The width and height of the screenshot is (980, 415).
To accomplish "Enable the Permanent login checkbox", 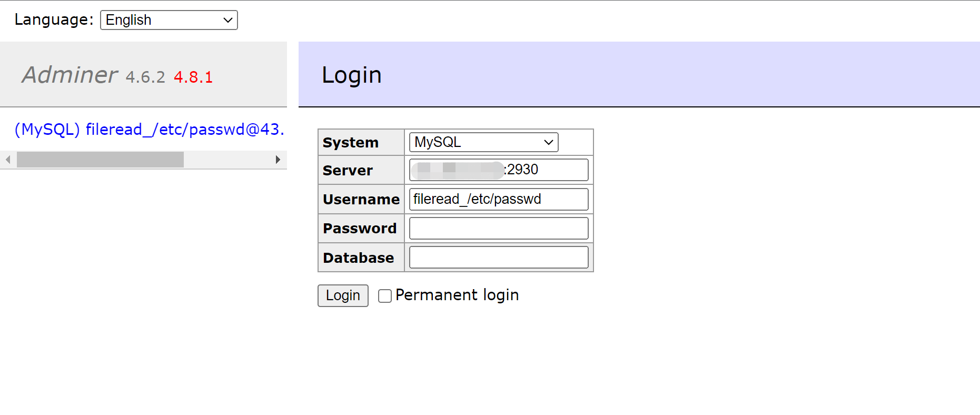I will click(385, 296).
